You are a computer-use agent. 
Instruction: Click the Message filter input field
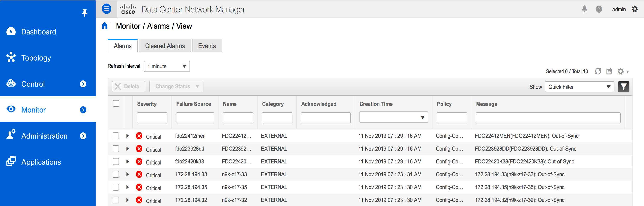click(548, 118)
